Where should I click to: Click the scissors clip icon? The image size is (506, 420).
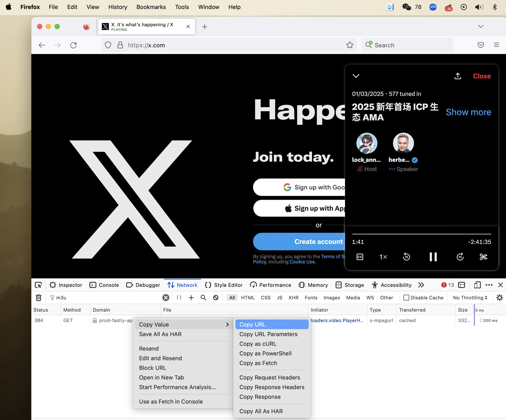(x=483, y=257)
